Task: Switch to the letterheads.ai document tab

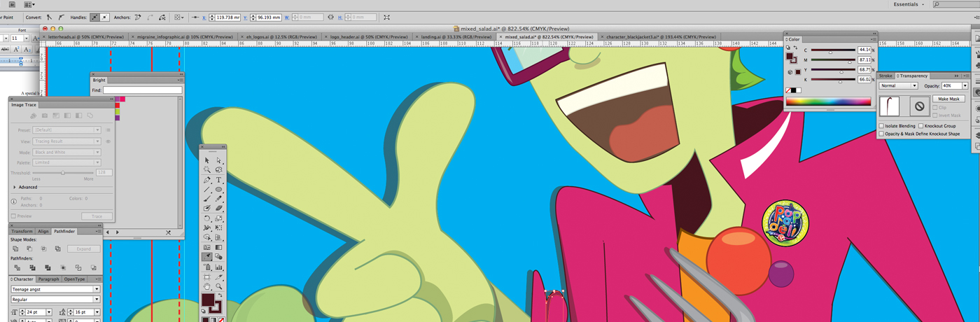Action: pyautogui.click(x=84, y=36)
